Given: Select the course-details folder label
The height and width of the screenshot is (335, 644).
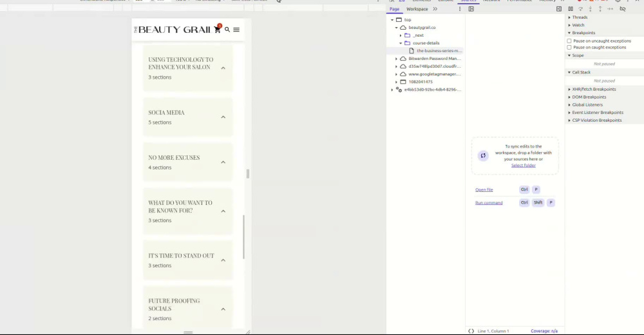Looking at the screenshot, I should 426,43.
